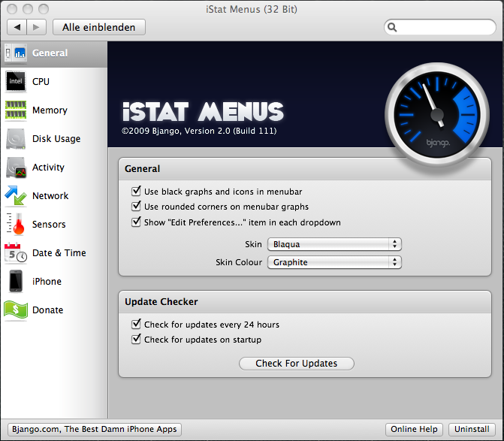
Task: Uncheck rounded corners on menubar graphs
Action: (x=137, y=207)
